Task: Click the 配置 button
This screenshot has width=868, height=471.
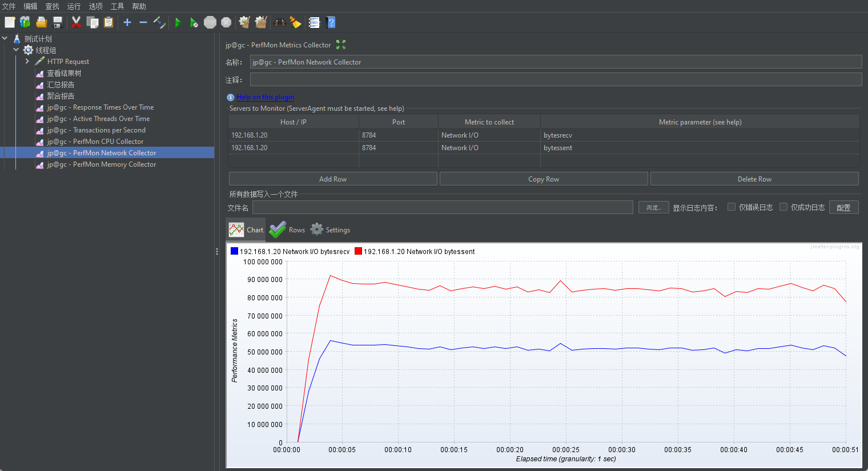Action: click(x=843, y=207)
